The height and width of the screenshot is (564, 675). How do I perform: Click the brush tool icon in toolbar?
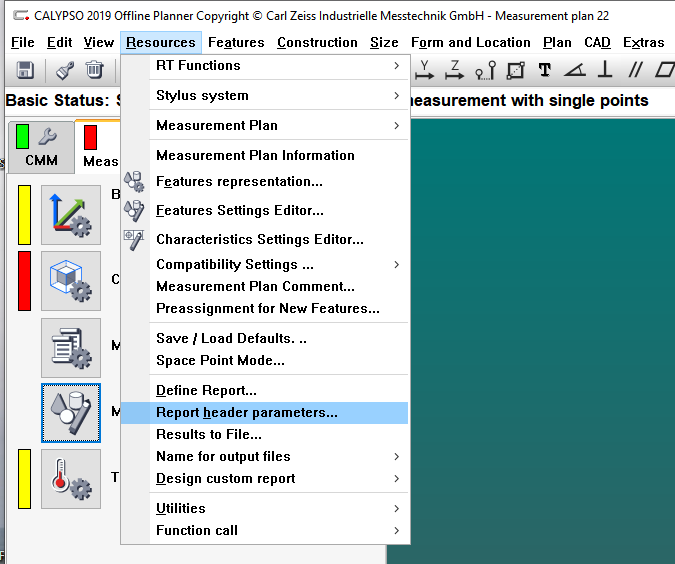click(x=65, y=70)
